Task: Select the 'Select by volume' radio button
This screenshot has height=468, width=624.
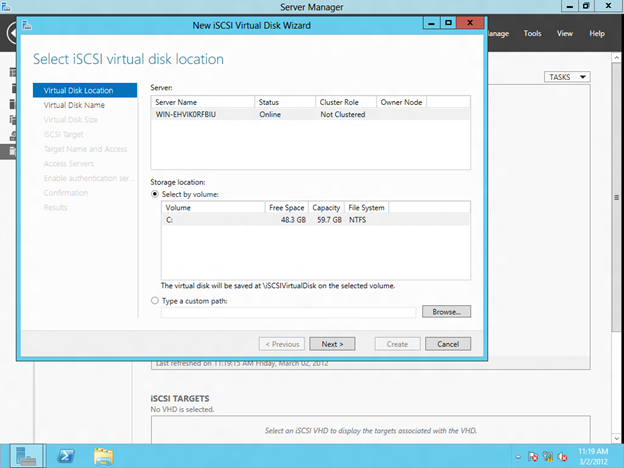Action: point(154,194)
